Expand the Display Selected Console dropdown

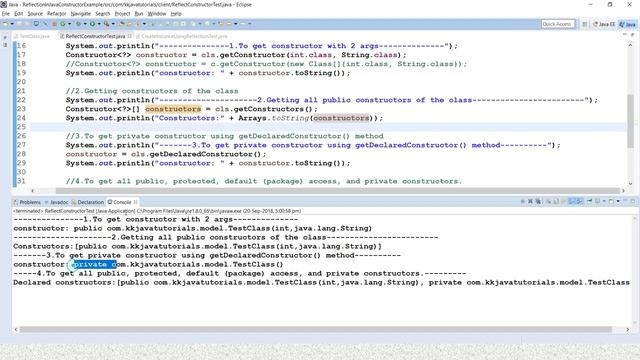click(x=604, y=201)
